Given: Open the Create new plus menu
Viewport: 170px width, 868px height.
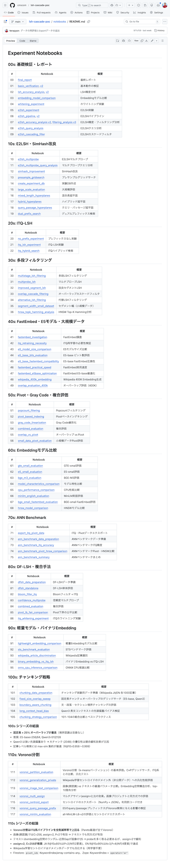Looking at the screenshot, I should [130, 5].
